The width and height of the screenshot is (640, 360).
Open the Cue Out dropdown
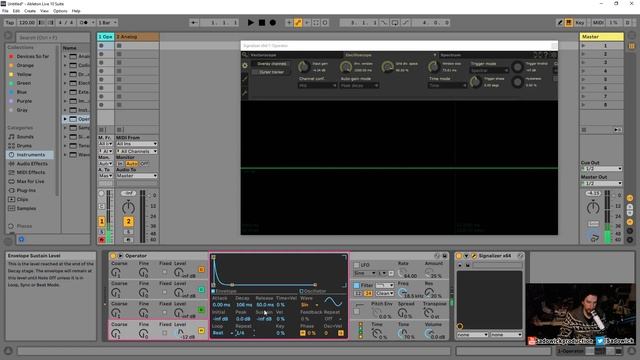(x=602, y=169)
